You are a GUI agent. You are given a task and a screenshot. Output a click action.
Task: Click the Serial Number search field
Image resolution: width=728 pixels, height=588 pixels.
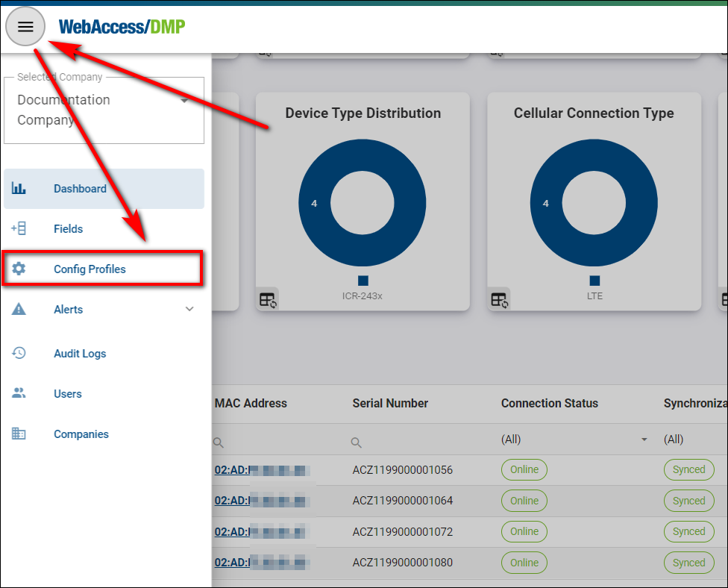418,442
